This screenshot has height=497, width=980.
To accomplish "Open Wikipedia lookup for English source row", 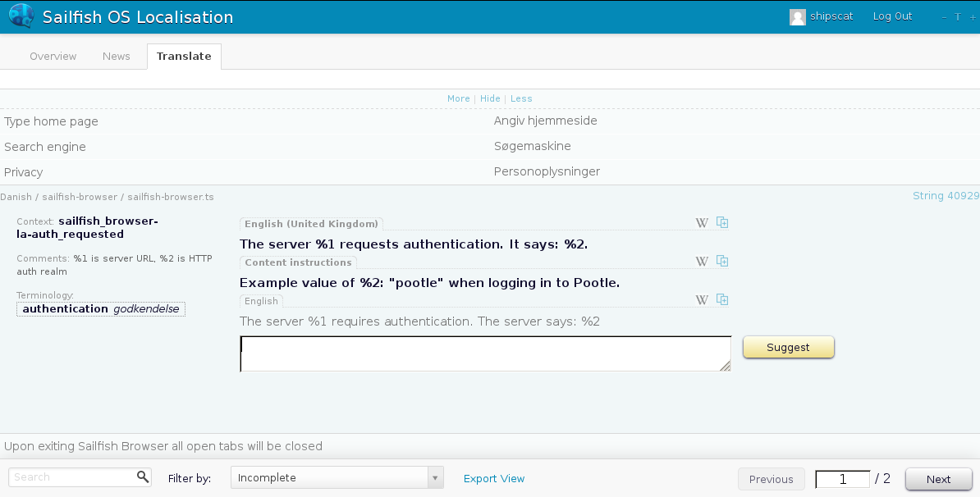I will click(x=702, y=300).
